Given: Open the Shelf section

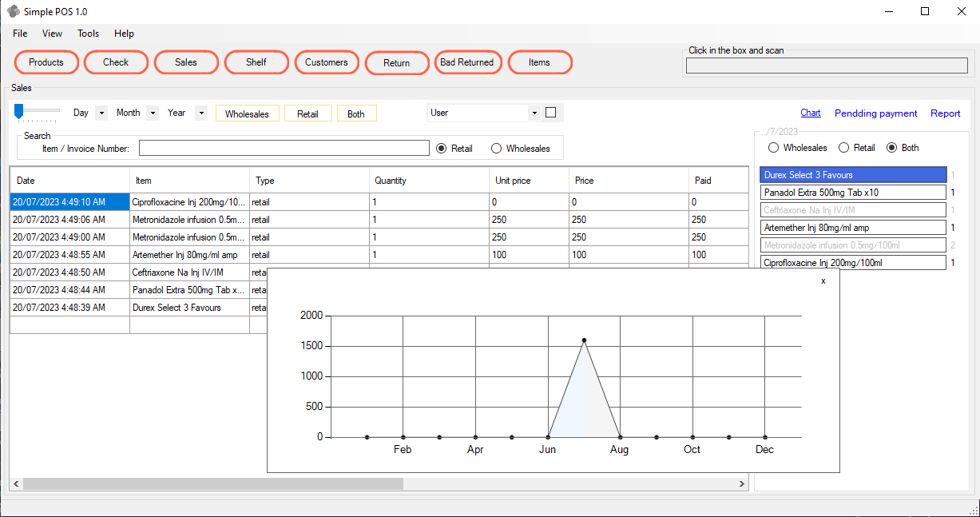Looking at the screenshot, I should pos(256,62).
